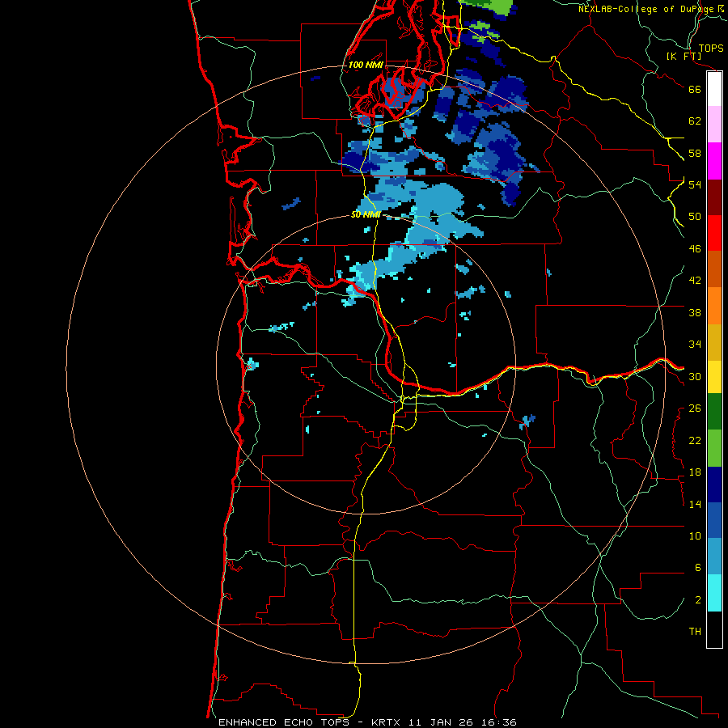
Task: Choose the navy blue legend swatch
Action: click(x=714, y=485)
